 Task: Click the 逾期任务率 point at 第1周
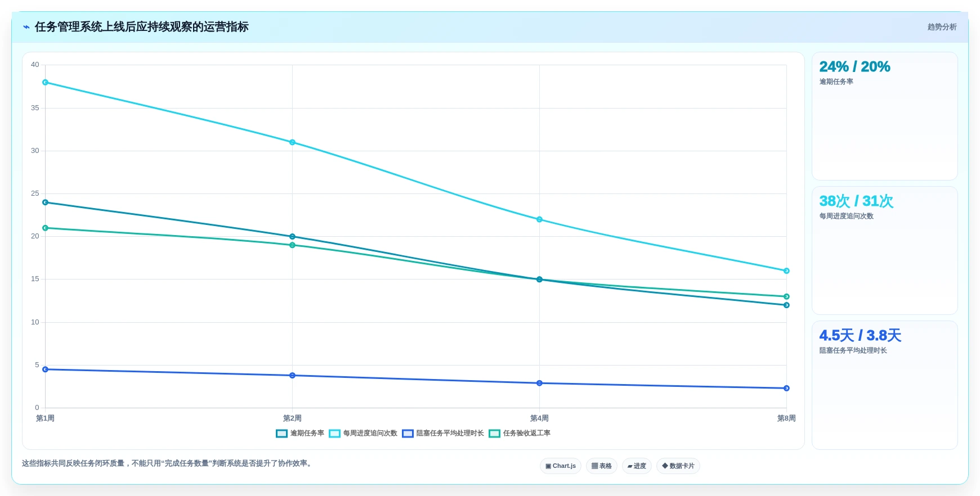(x=45, y=202)
